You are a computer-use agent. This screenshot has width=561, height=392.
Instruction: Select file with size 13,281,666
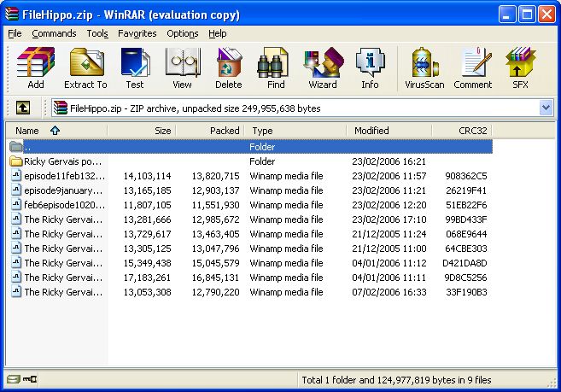(249, 219)
